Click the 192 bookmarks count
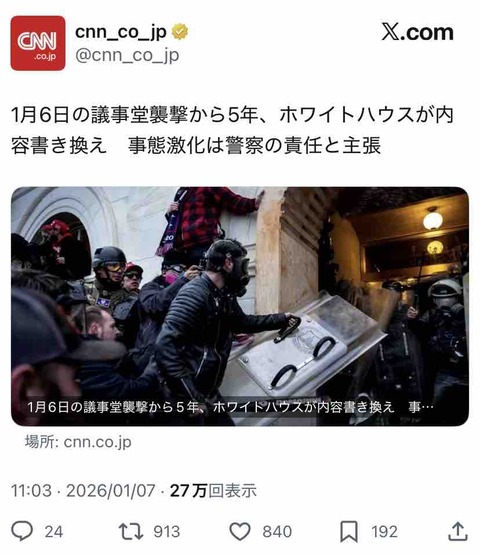The height and width of the screenshot is (554, 480). click(384, 532)
